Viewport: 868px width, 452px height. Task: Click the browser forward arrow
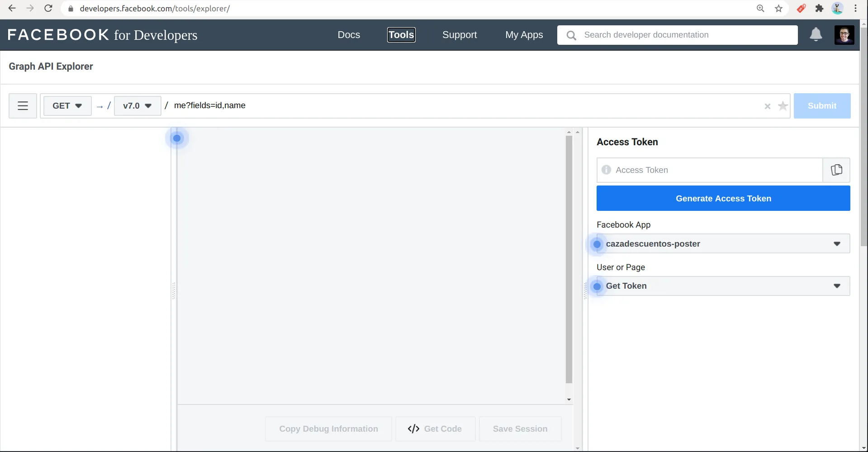point(30,8)
